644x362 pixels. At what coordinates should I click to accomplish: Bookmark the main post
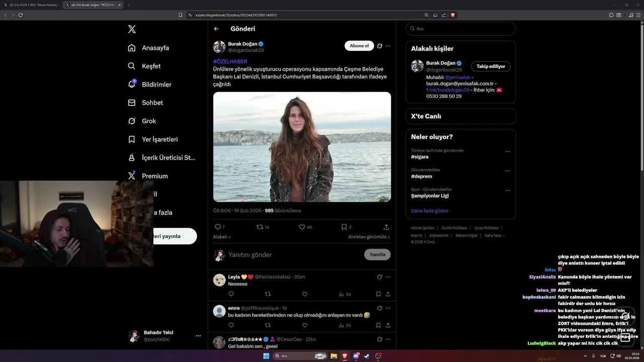pyautogui.click(x=344, y=227)
